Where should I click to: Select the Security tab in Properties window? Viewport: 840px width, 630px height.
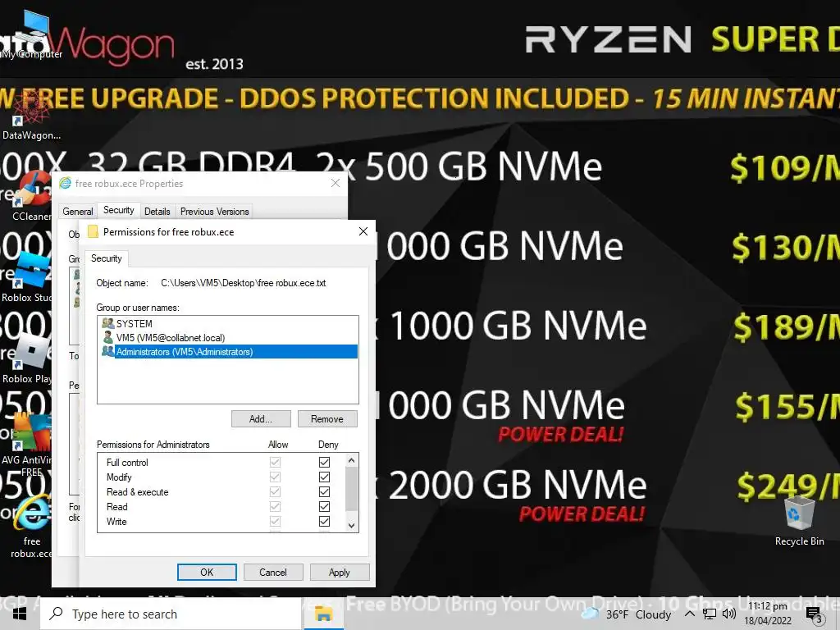(119, 210)
